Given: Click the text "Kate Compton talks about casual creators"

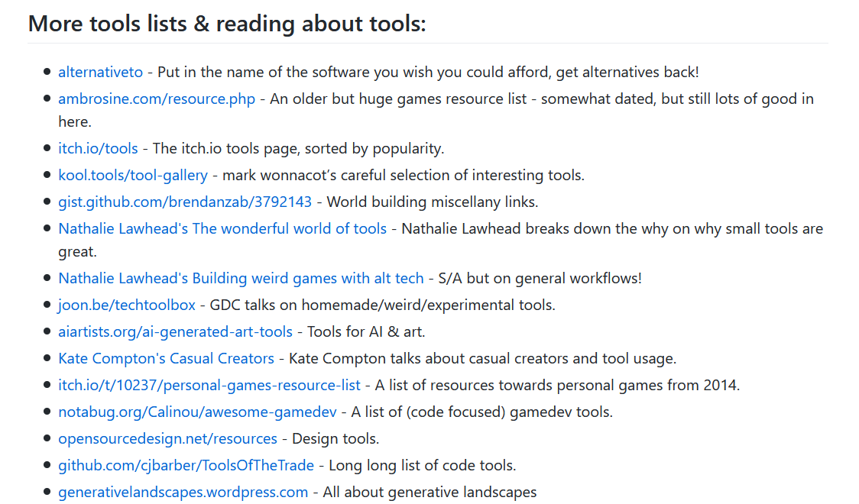Looking at the screenshot, I should 429,359.
